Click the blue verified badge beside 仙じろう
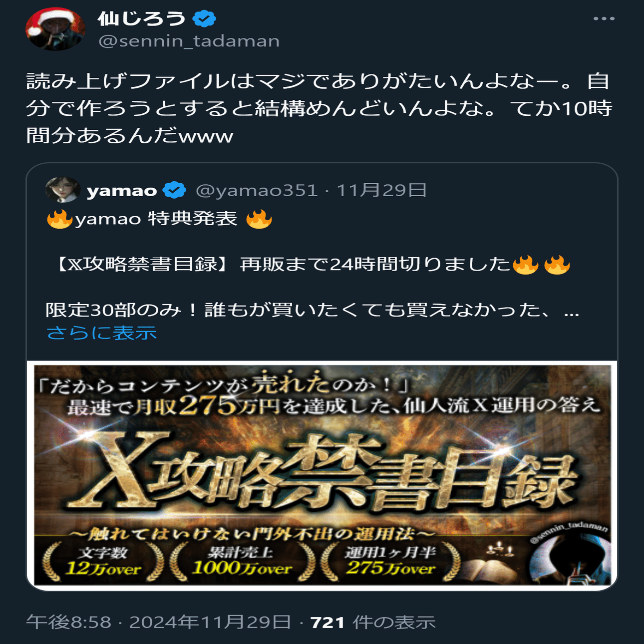644x644 pixels. point(204,19)
